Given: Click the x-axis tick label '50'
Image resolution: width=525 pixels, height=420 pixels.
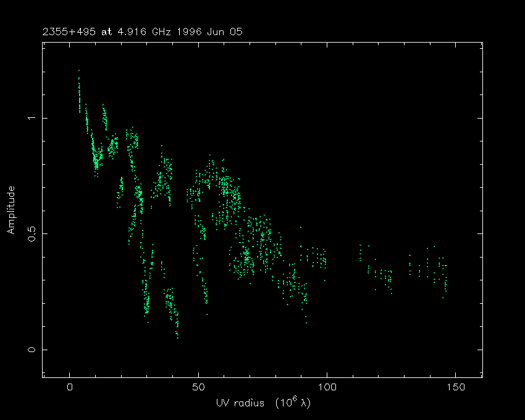Looking at the screenshot, I should click(x=198, y=387).
